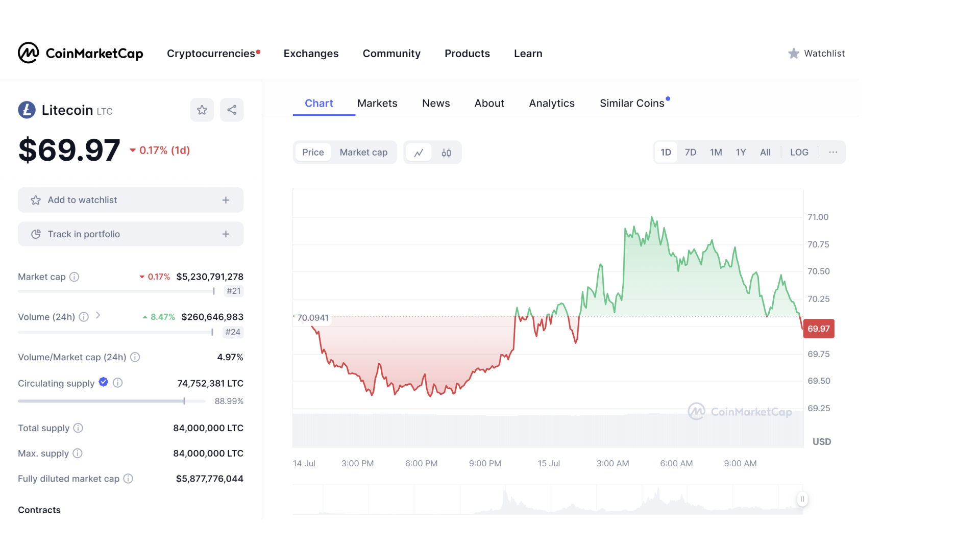Click the $5,230,791,278 market cap value
The width and height of the screenshot is (980, 551).
[210, 277]
